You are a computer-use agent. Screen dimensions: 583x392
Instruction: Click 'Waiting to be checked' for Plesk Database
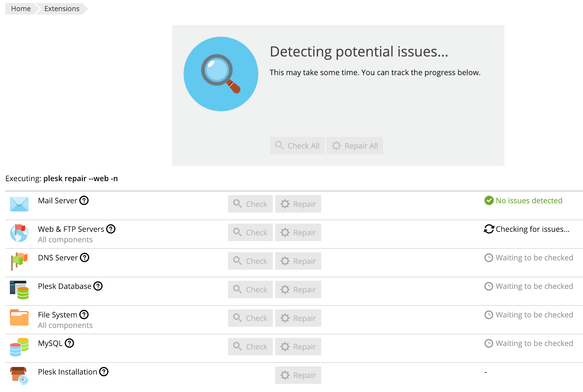534,286
